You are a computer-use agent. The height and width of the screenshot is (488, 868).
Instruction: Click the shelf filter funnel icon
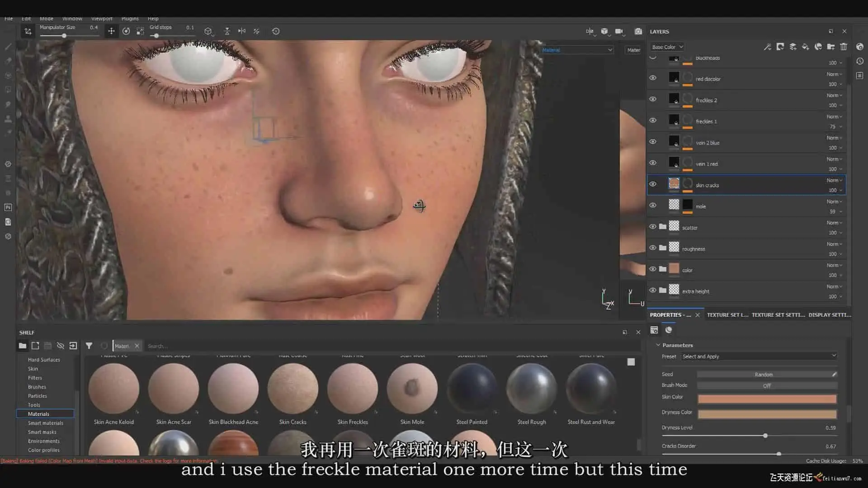point(89,346)
